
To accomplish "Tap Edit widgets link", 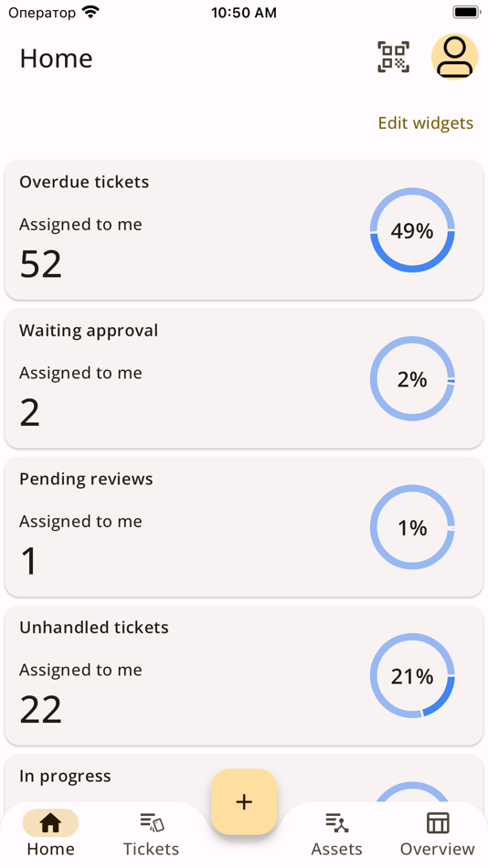I will (426, 123).
